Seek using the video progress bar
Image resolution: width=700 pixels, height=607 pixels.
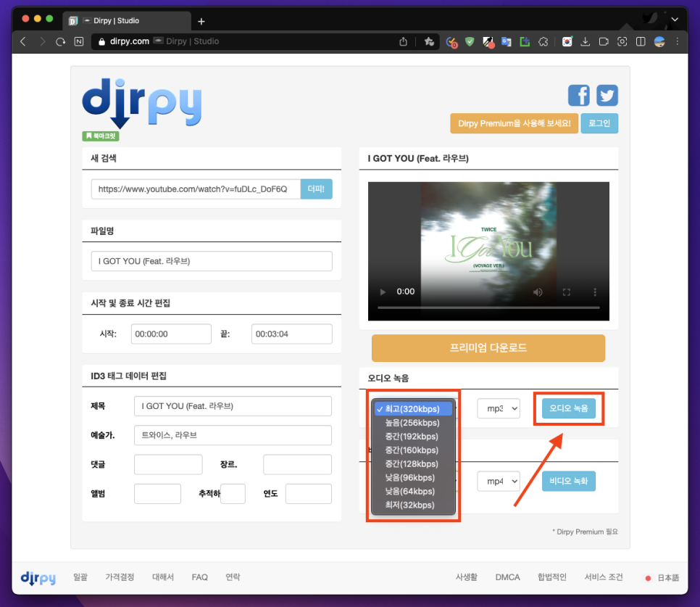tap(488, 307)
